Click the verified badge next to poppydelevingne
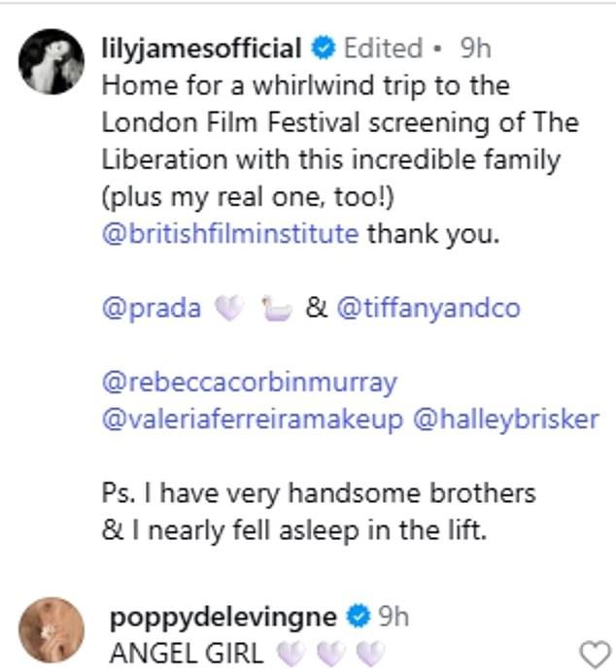616x672 pixels. [359, 617]
